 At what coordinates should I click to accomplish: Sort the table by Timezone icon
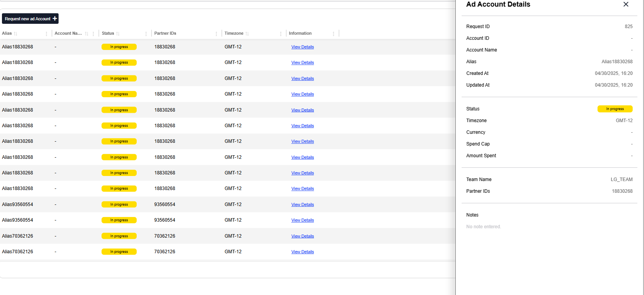pos(247,34)
